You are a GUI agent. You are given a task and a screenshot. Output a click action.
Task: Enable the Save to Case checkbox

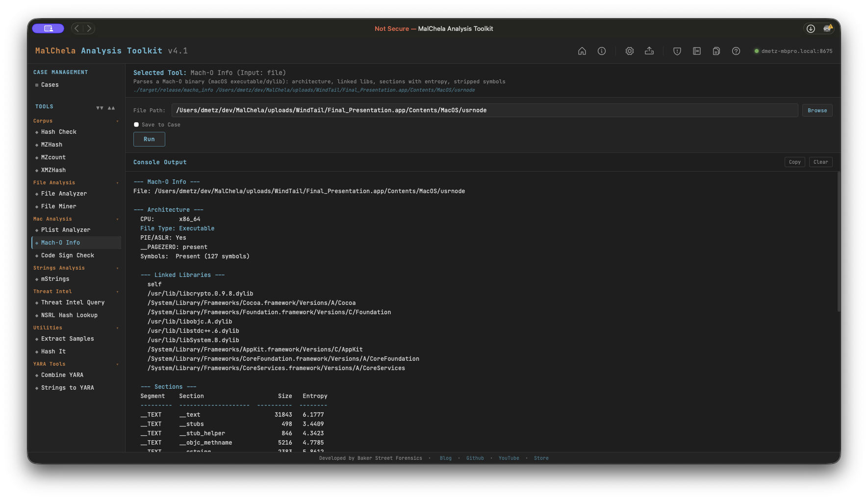coord(136,125)
